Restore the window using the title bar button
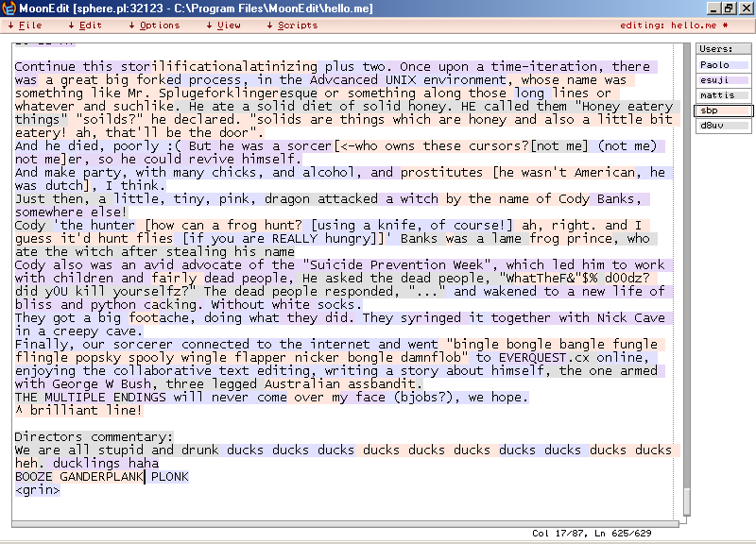756x544 pixels. click(730, 8)
